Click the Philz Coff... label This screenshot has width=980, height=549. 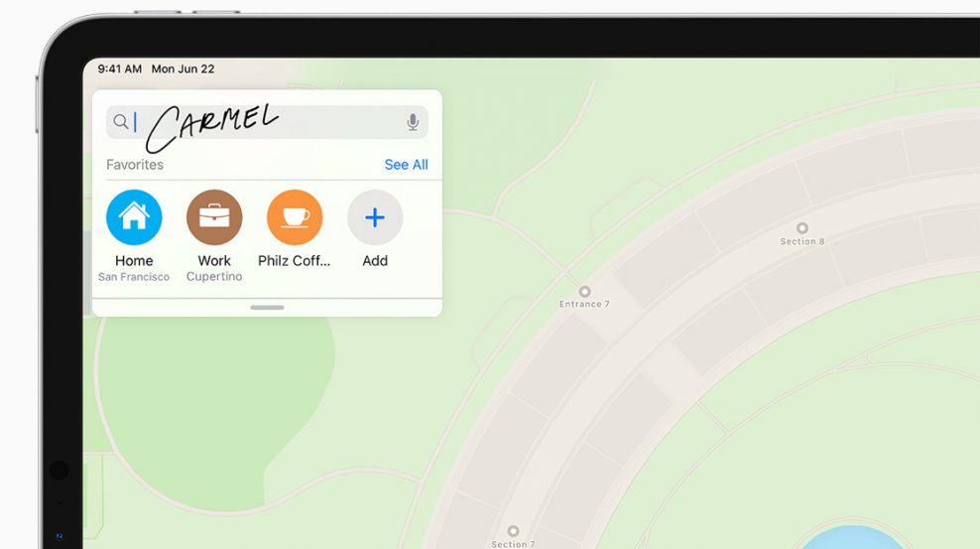[x=295, y=261]
